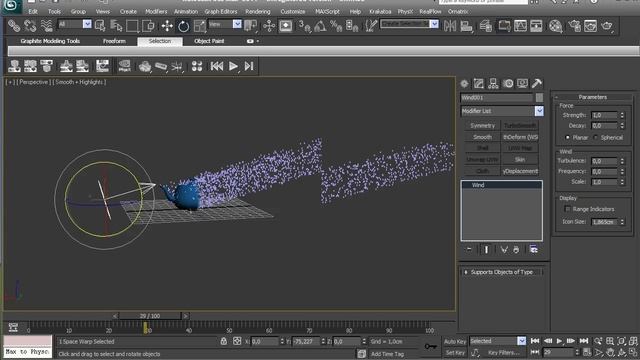Choose Bind to Space Warp tool
Viewport: 640px width, 360px height.
(46, 26)
